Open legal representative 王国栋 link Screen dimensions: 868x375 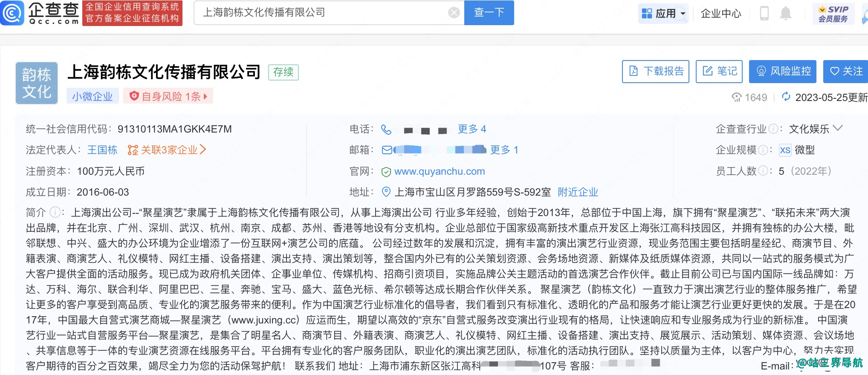tap(102, 150)
